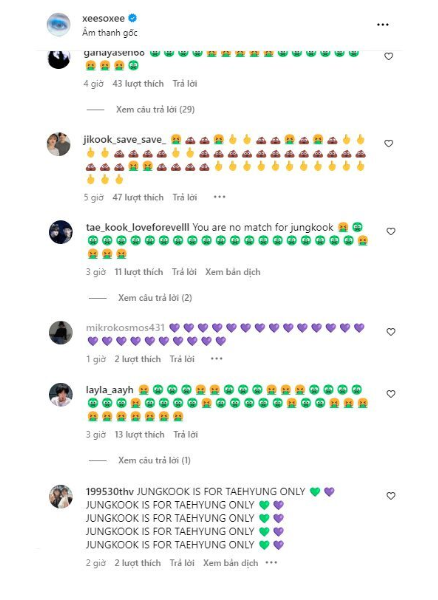Viewport: 438px width, 600px height.
Task: Open more options on 199530thv comment
Action: coord(271,562)
